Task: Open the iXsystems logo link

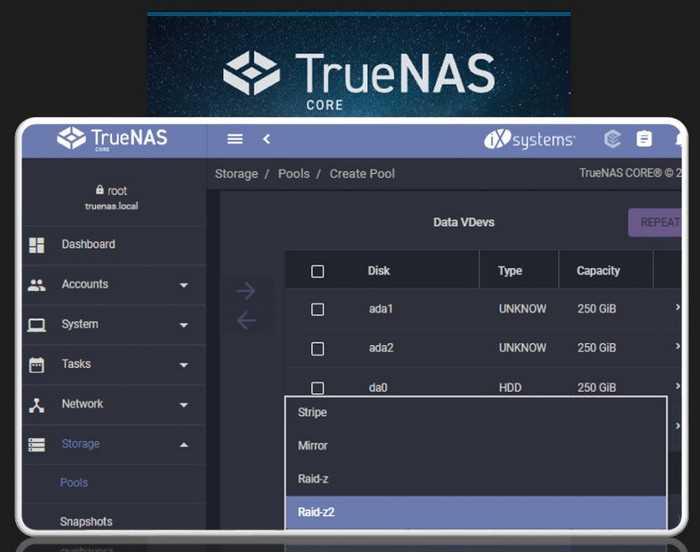Action: point(529,139)
